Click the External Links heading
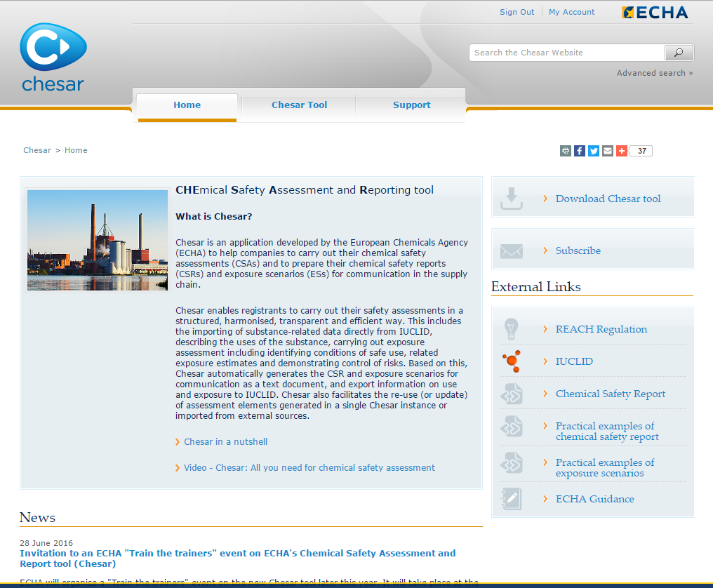The image size is (713, 588). click(535, 287)
